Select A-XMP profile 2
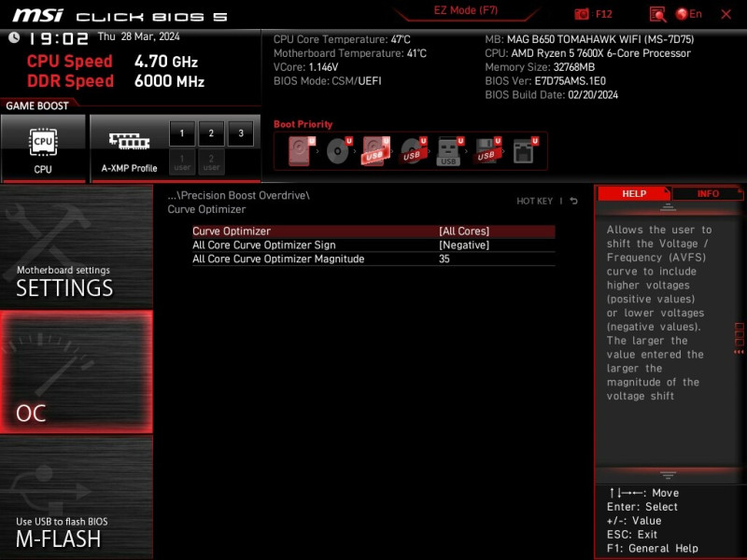Viewport: 747px width, 560px height. [x=211, y=133]
